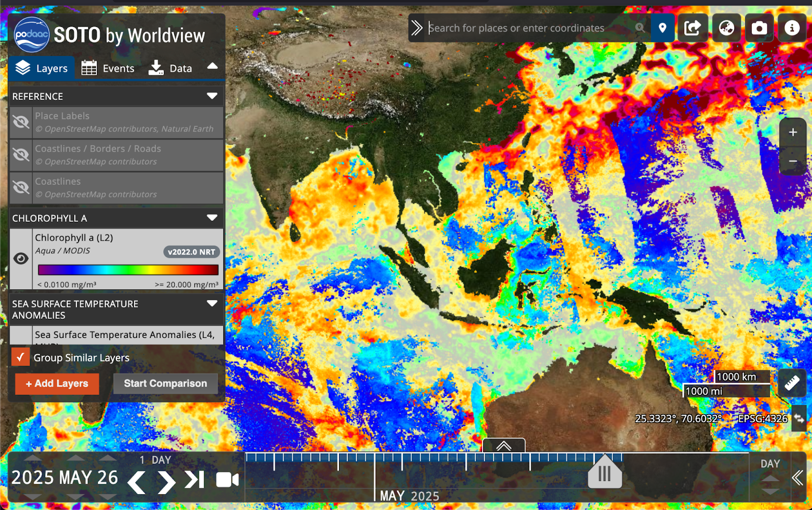
Task: Click the timeline date dragger handle
Action: click(604, 472)
